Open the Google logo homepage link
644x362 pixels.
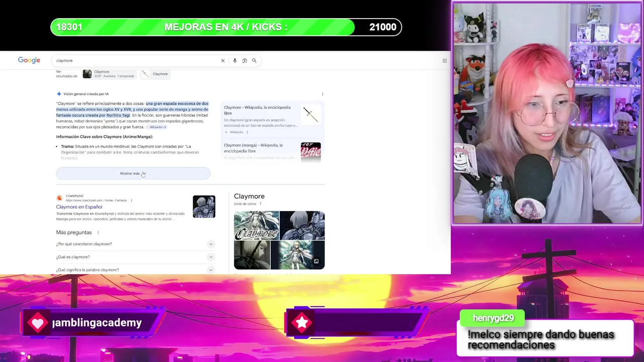coord(29,60)
